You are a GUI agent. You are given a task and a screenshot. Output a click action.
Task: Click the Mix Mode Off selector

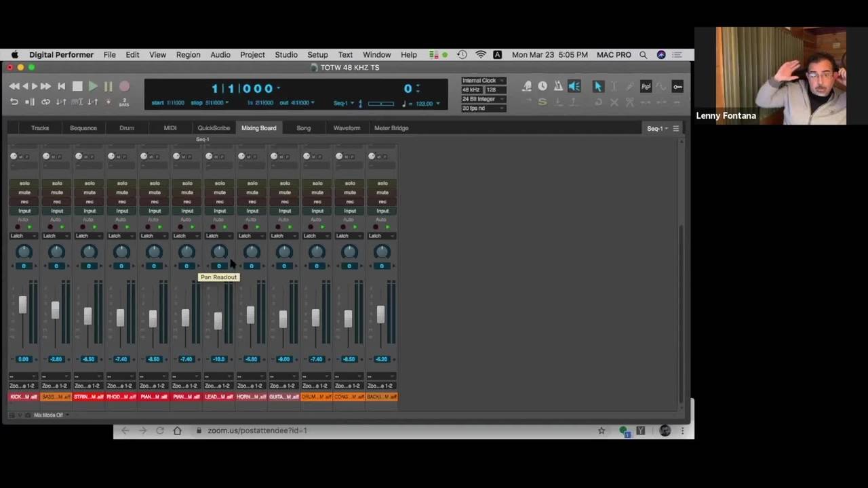click(x=48, y=415)
